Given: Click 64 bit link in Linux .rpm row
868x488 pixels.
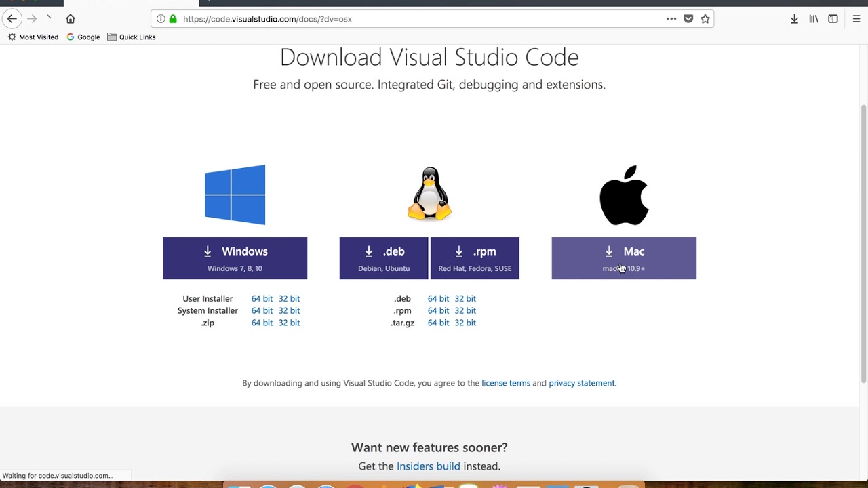Looking at the screenshot, I should pyautogui.click(x=438, y=310).
